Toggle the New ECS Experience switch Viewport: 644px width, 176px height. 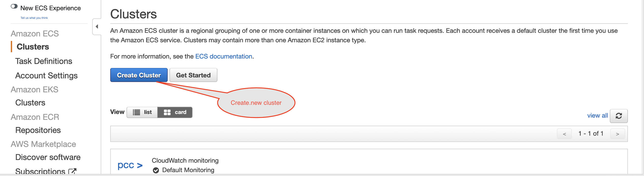point(14,6)
